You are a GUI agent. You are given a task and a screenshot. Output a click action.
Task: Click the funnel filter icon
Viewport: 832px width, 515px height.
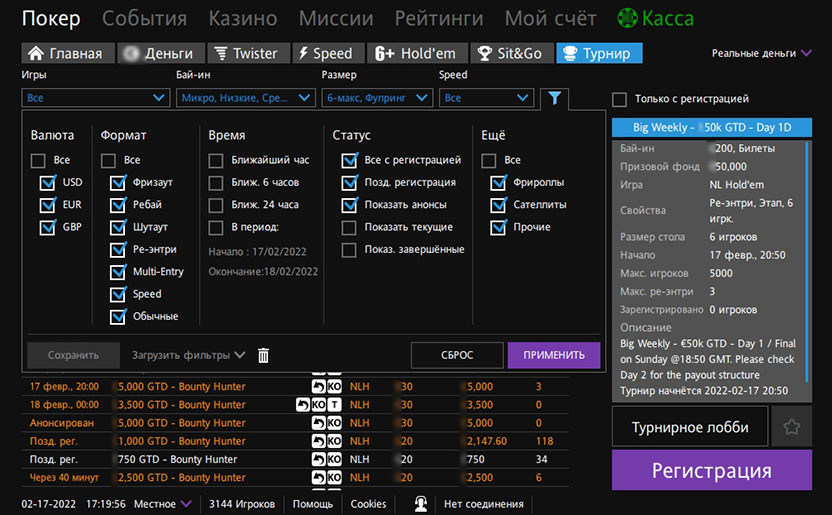coord(554,98)
